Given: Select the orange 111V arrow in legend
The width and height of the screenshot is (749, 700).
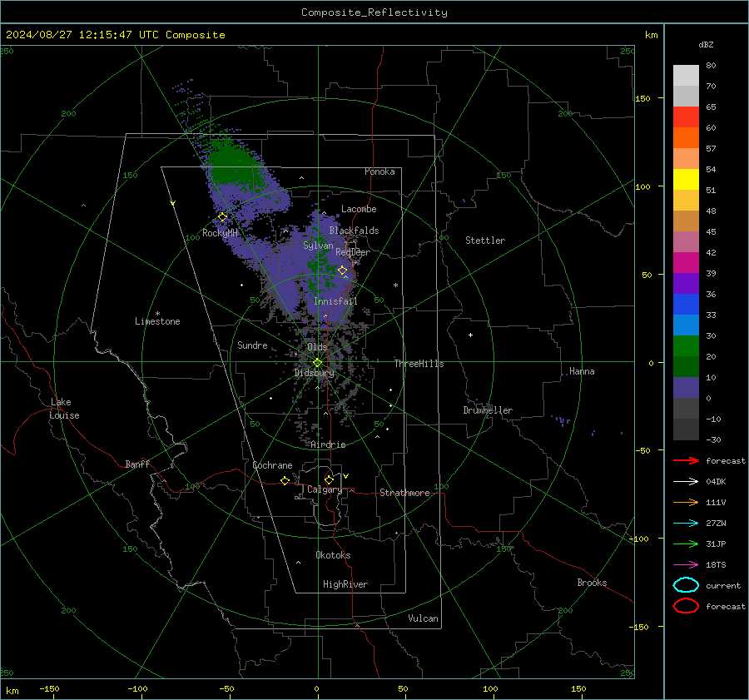Looking at the screenshot, I should (x=686, y=502).
